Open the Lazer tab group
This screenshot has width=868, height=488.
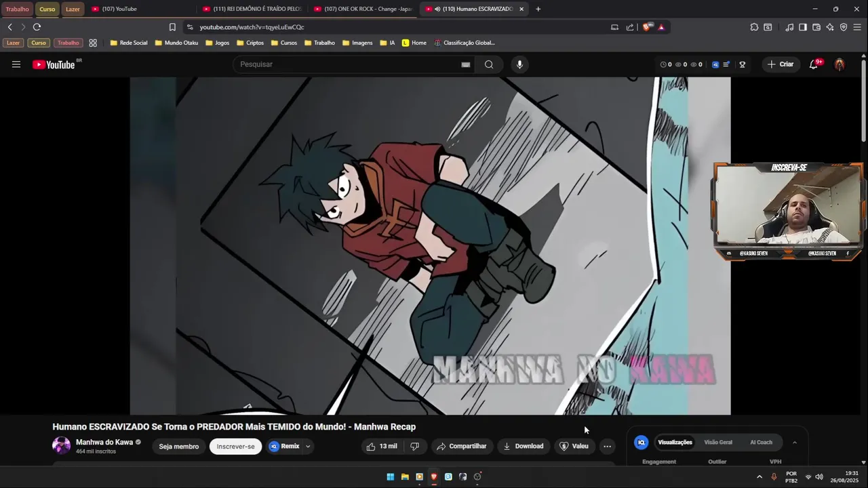point(73,9)
